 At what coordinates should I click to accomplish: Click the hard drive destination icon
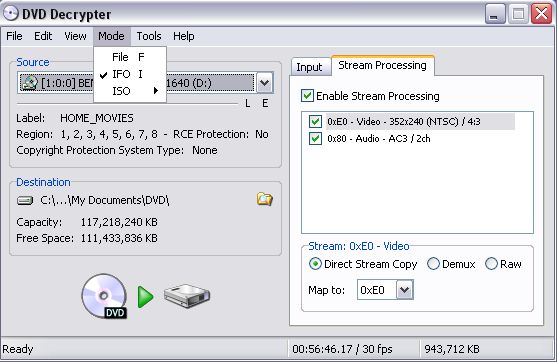click(x=187, y=296)
